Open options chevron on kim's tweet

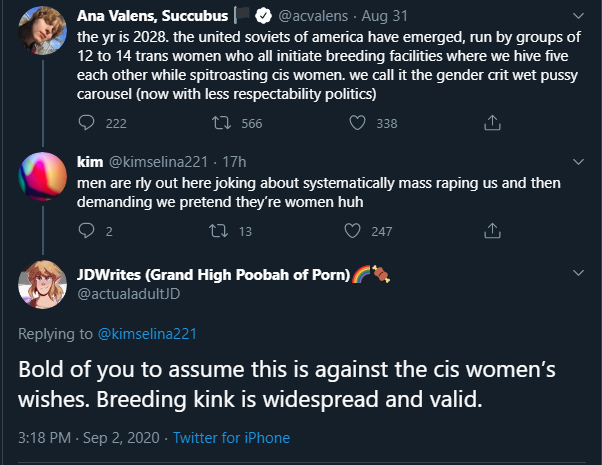tap(578, 162)
